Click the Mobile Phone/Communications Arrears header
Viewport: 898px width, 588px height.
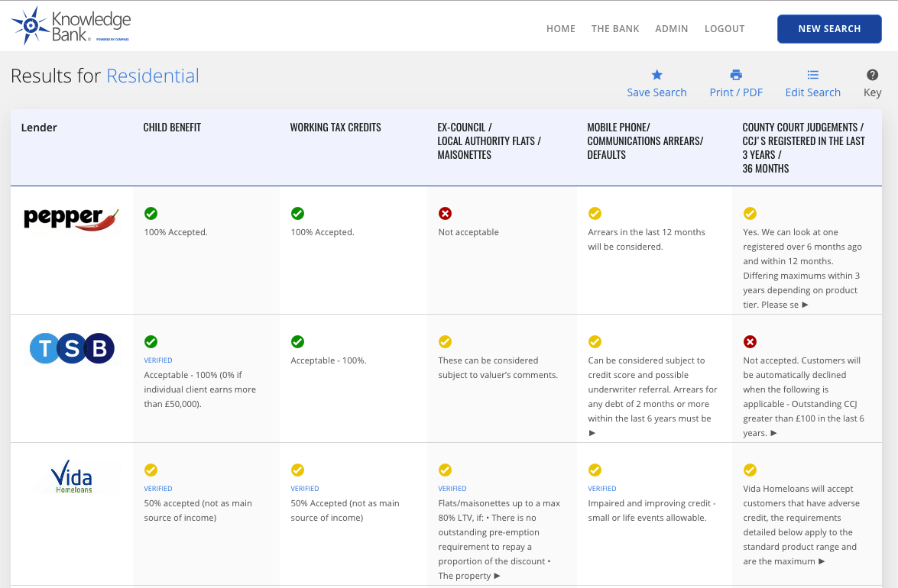pyautogui.click(x=645, y=141)
